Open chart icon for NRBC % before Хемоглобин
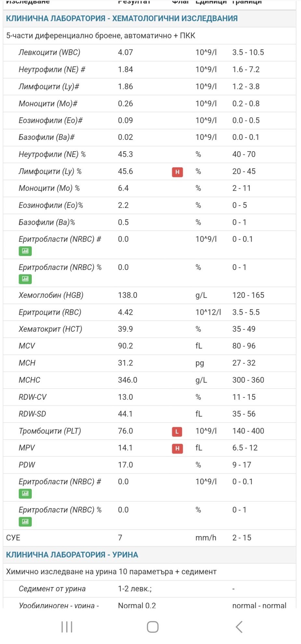The width and height of the screenshot is (301, 644). (x=25, y=279)
